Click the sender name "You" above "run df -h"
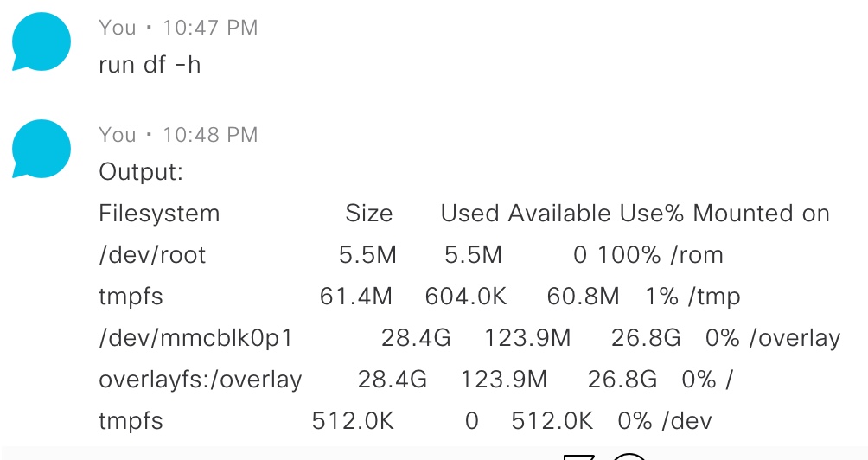Viewport: 868px width, 460px height. pos(118,28)
